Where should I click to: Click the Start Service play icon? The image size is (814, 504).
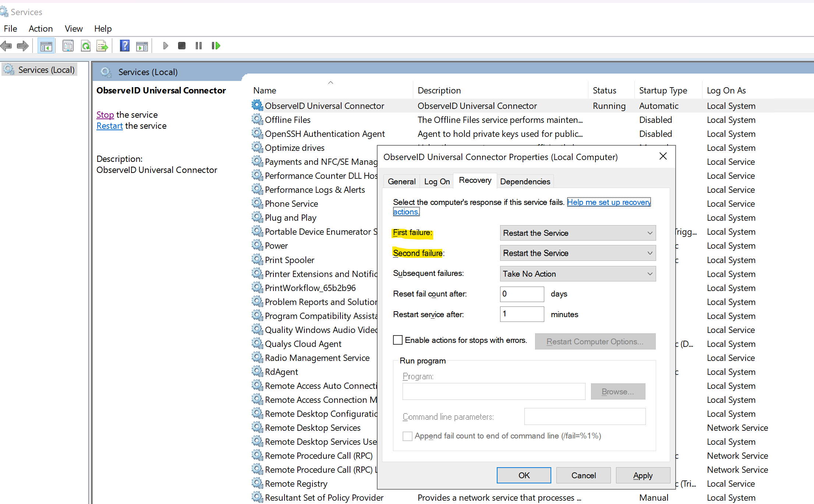point(165,46)
